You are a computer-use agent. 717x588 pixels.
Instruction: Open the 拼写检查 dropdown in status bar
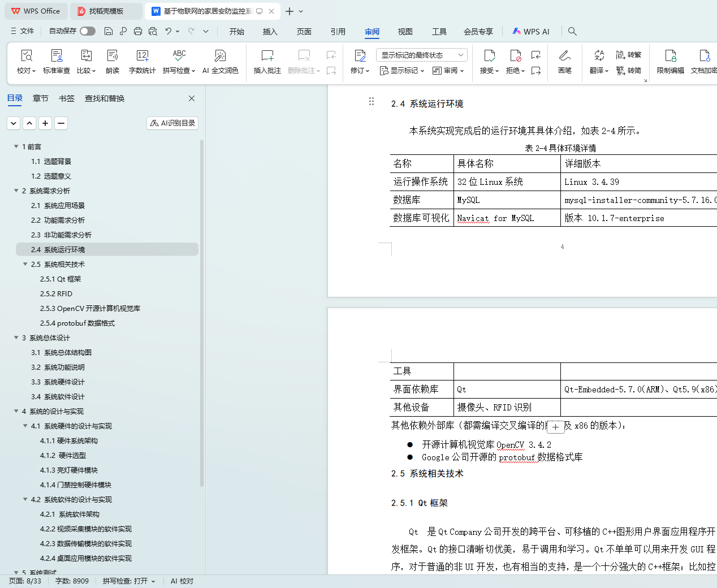(129, 581)
